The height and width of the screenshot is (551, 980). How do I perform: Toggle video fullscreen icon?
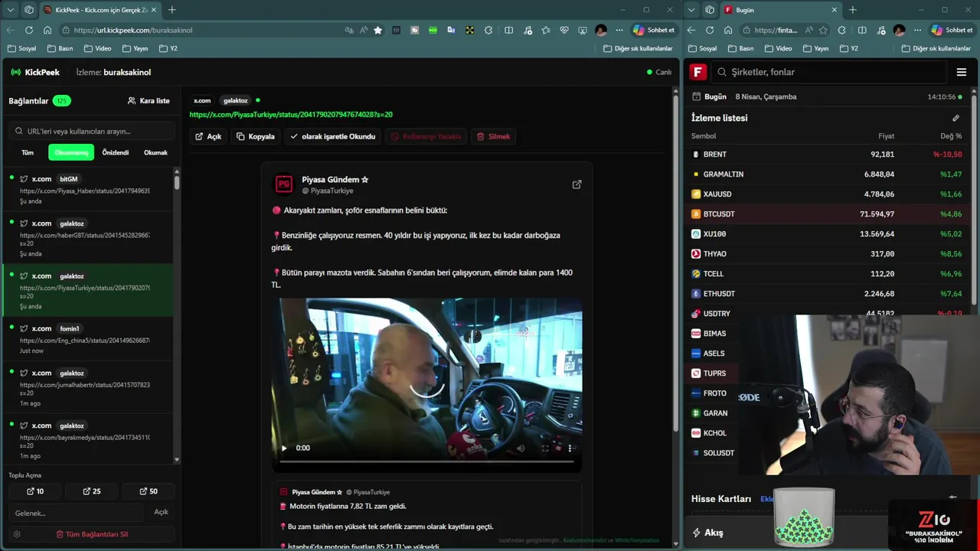click(x=545, y=448)
